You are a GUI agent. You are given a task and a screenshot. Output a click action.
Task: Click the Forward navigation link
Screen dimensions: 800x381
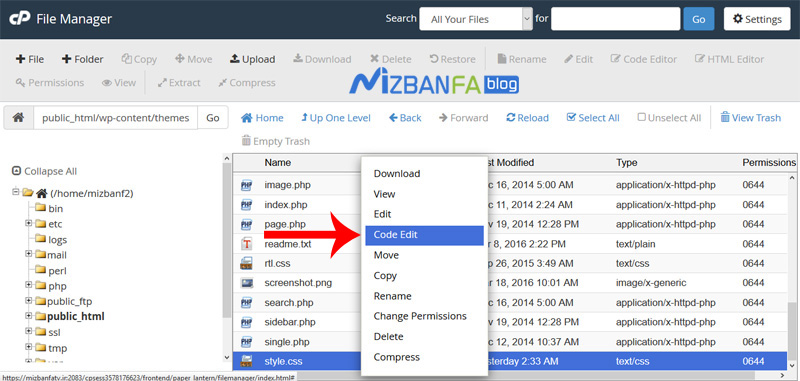point(463,118)
